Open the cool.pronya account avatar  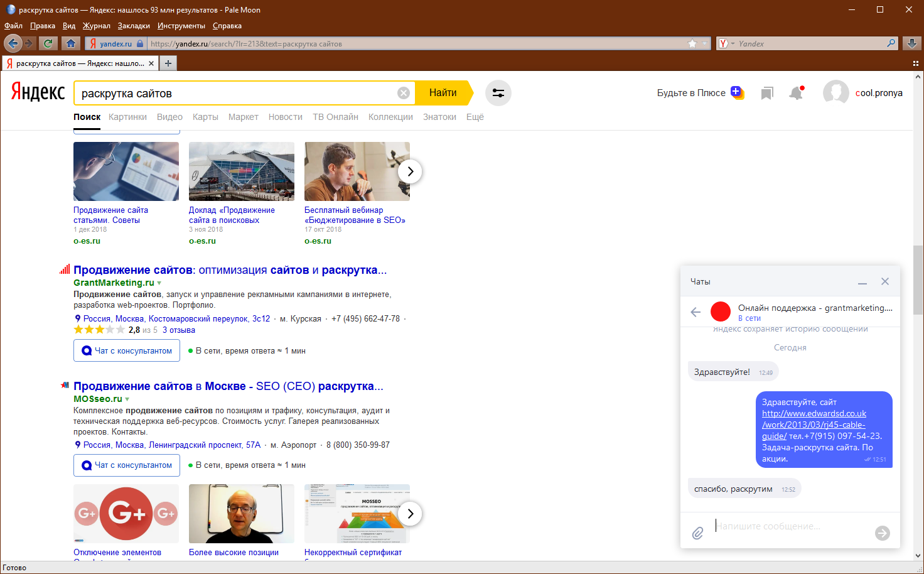(x=835, y=93)
